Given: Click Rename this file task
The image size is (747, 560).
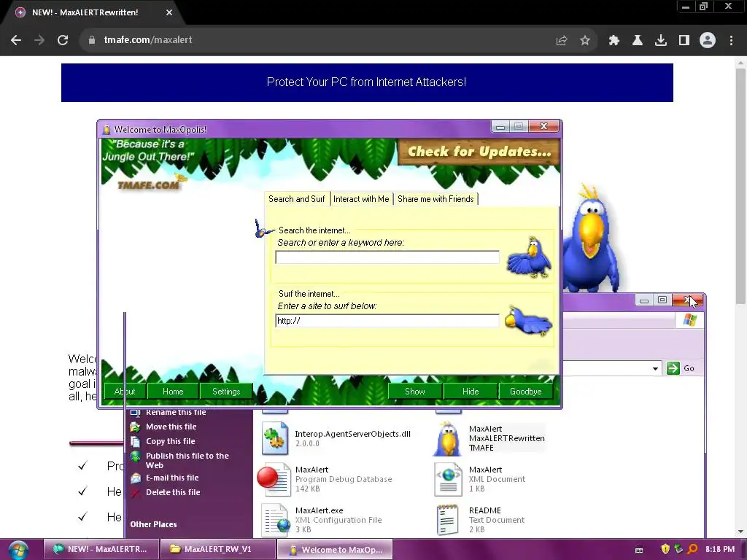Looking at the screenshot, I should 176,413.
